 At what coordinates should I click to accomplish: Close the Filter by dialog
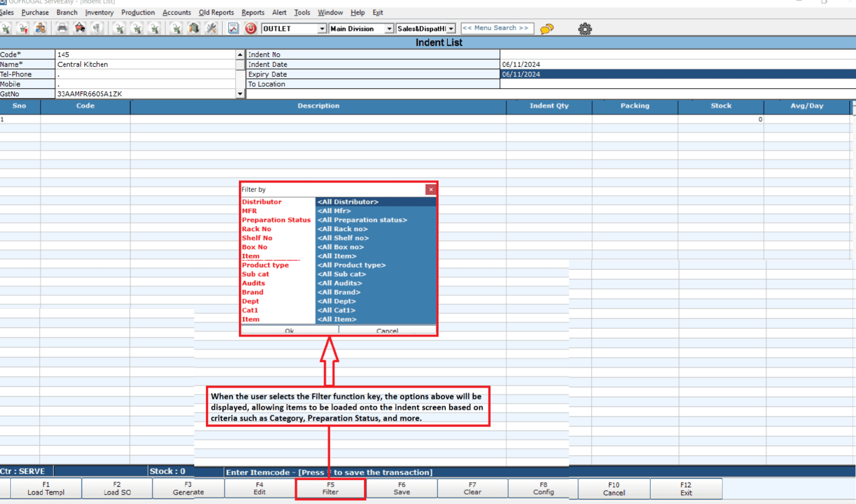tap(431, 189)
